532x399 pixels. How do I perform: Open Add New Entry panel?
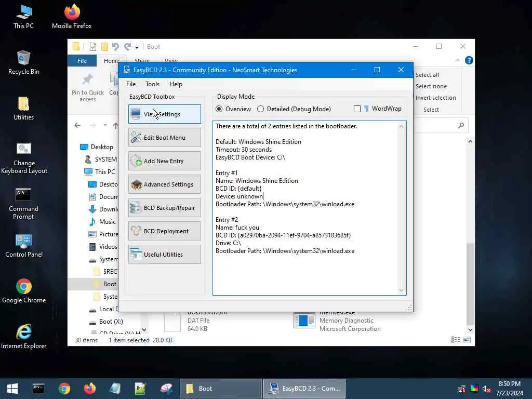pyautogui.click(x=165, y=161)
